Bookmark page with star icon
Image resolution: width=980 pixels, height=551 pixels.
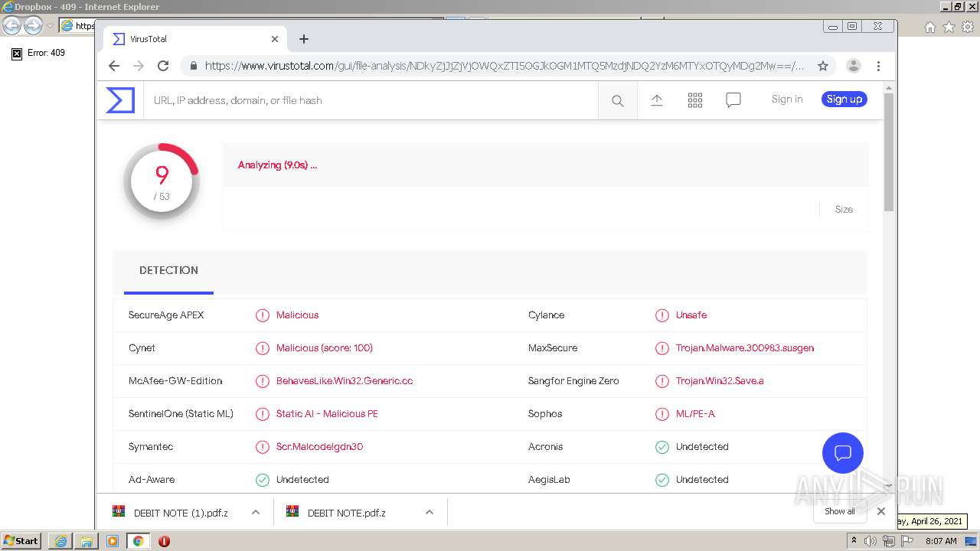pos(823,66)
